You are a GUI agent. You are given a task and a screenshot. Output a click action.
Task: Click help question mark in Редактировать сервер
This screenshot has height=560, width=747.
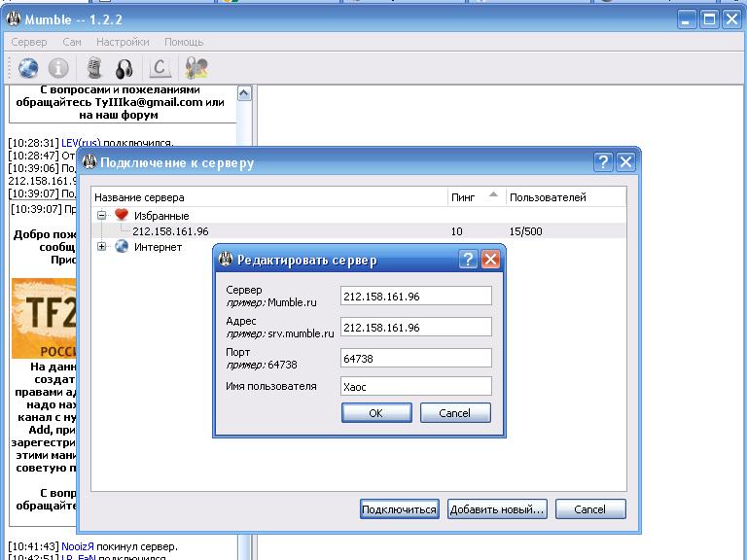(x=468, y=260)
